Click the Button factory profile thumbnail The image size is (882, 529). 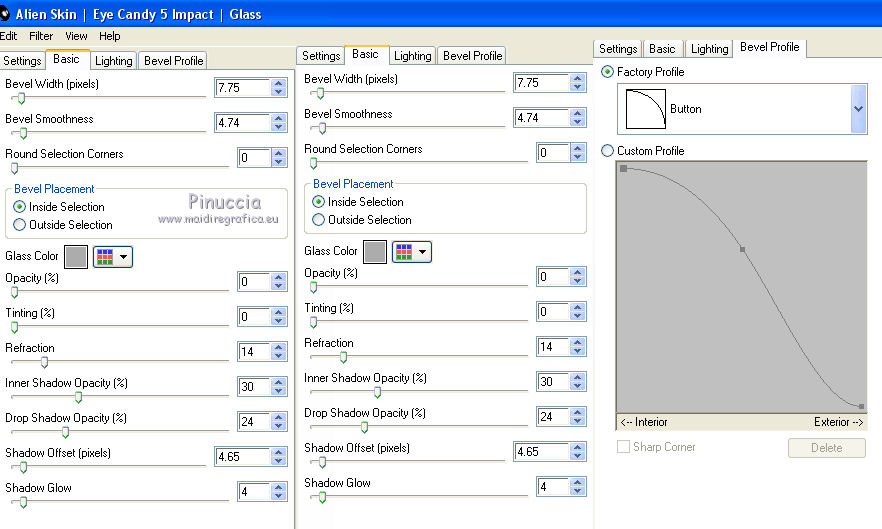click(645, 109)
